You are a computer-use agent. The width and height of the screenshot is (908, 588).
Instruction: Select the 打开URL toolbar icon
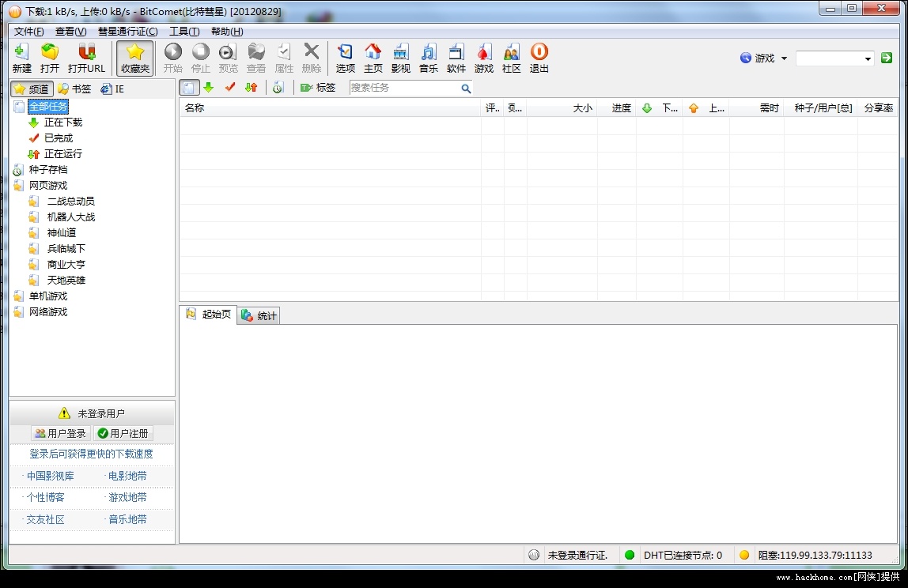point(86,58)
